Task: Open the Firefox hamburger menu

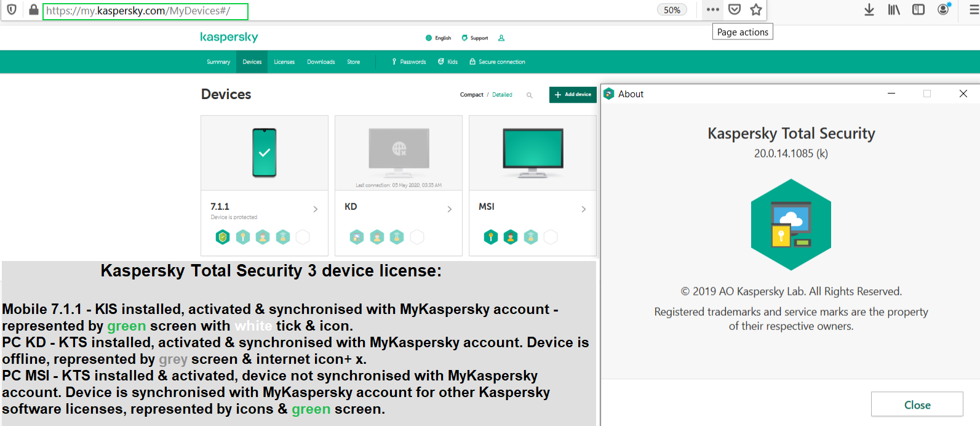Action: click(x=974, y=10)
